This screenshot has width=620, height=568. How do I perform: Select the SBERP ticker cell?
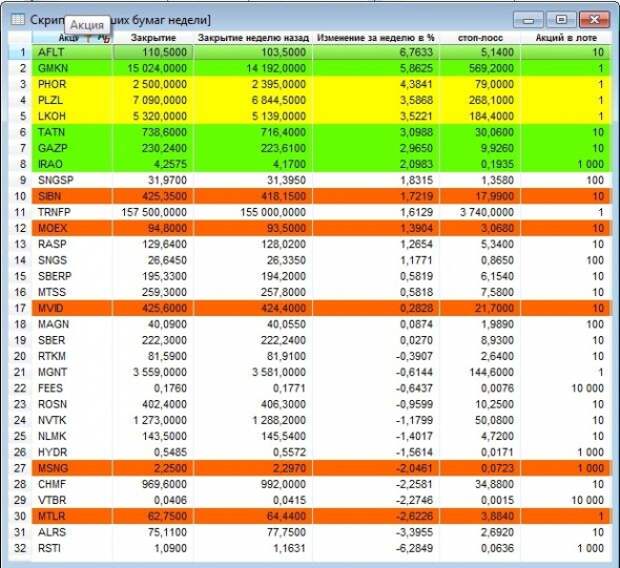[x=72, y=276]
